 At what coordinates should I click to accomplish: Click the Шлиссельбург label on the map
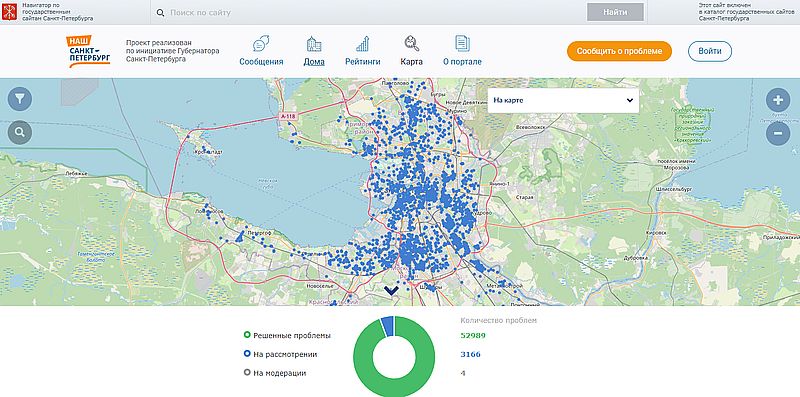click(x=674, y=189)
